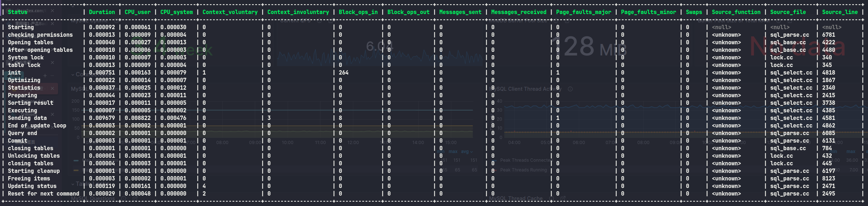Select the 'System lock' status text

coord(26,57)
